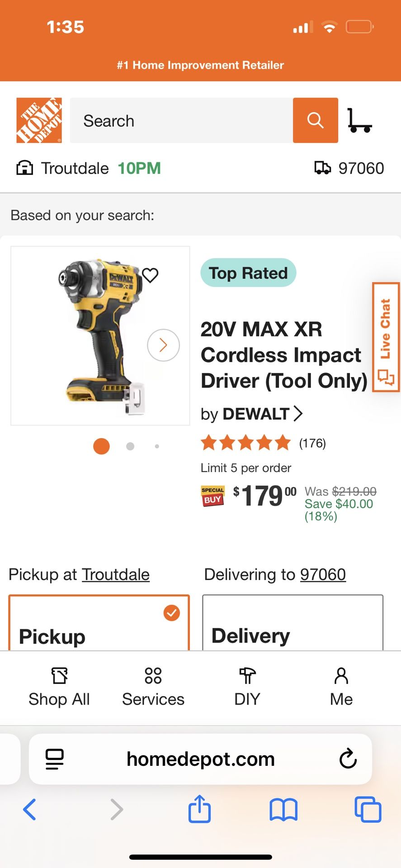Viewport: 401px width, 868px height.
Task: Add impact driver to favorites heart
Action: coord(150,275)
